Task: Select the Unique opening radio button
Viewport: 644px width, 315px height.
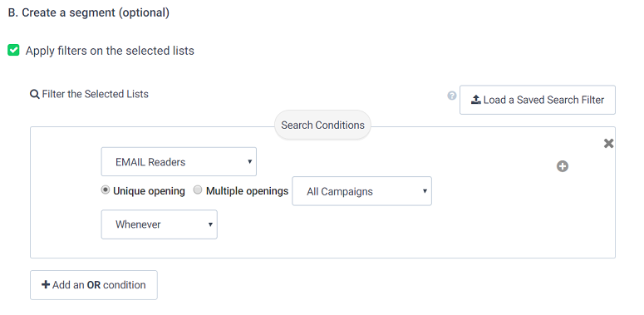Action: (106, 190)
